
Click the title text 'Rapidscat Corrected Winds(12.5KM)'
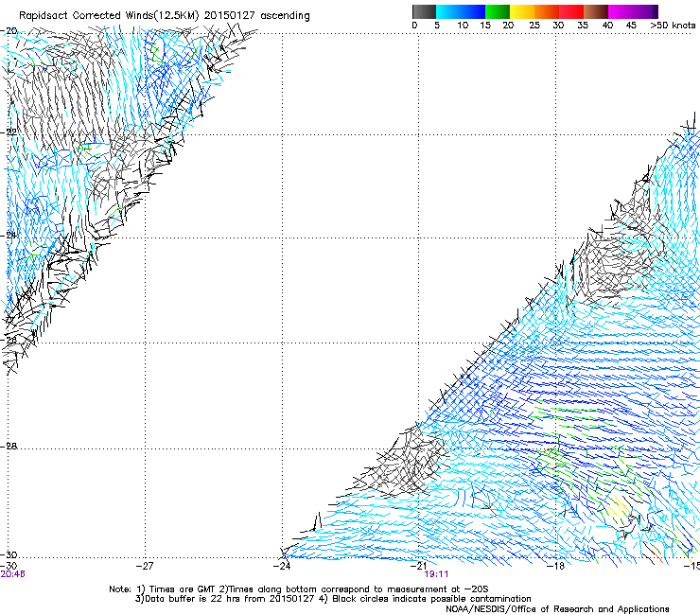tap(109, 16)
